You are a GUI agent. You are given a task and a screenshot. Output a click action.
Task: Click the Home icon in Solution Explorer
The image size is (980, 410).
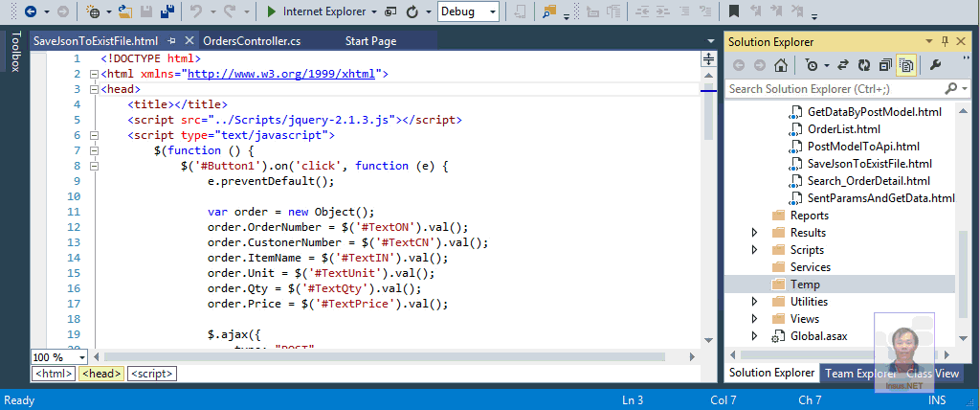(780, 64)
